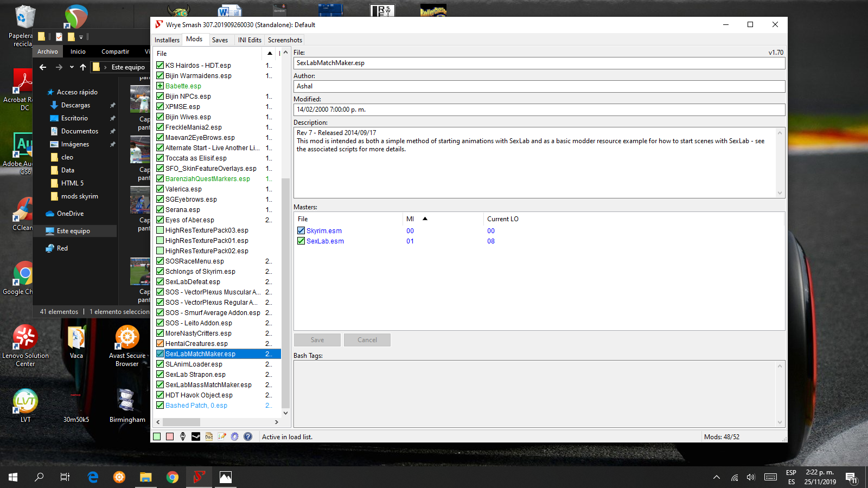Open Birmingham desktop icon
Screen dimensions: 868x488
(127, 406)
